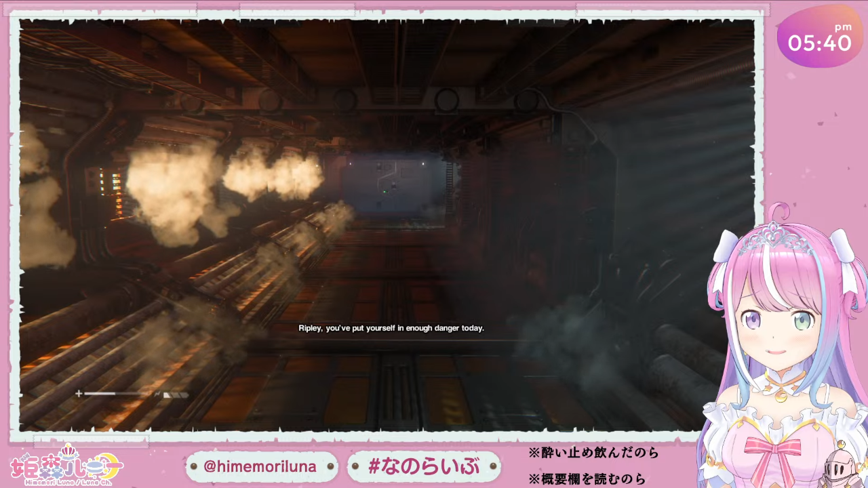Click the 05:40 pm clock badge

click(819, 40)
